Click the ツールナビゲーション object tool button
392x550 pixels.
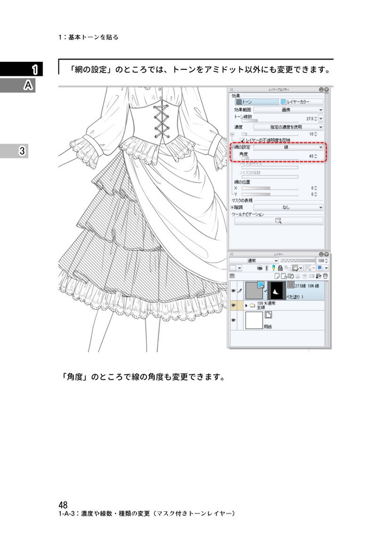(279, 221)
